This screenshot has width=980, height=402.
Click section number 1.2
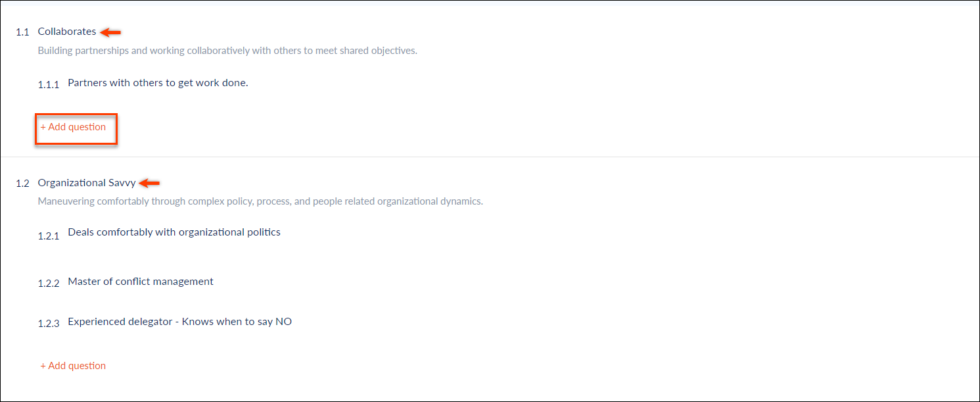22,184
